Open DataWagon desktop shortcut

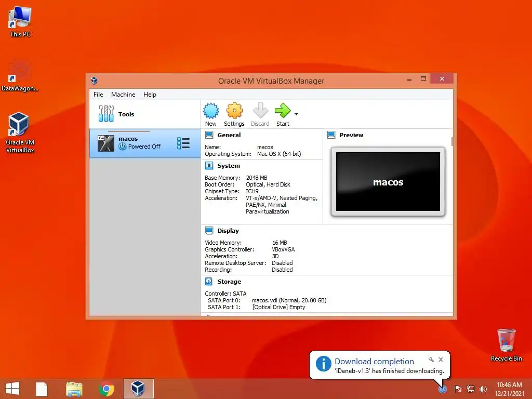click(20, 75)
